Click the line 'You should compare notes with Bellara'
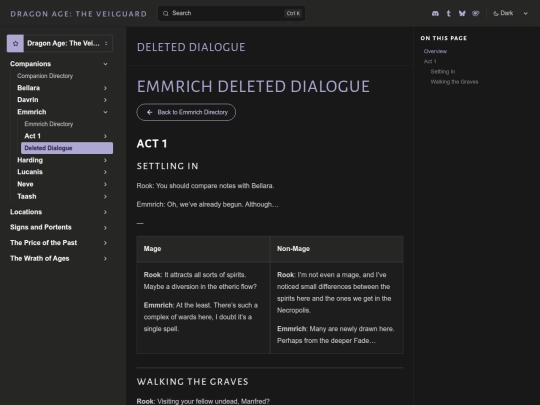 215,186
